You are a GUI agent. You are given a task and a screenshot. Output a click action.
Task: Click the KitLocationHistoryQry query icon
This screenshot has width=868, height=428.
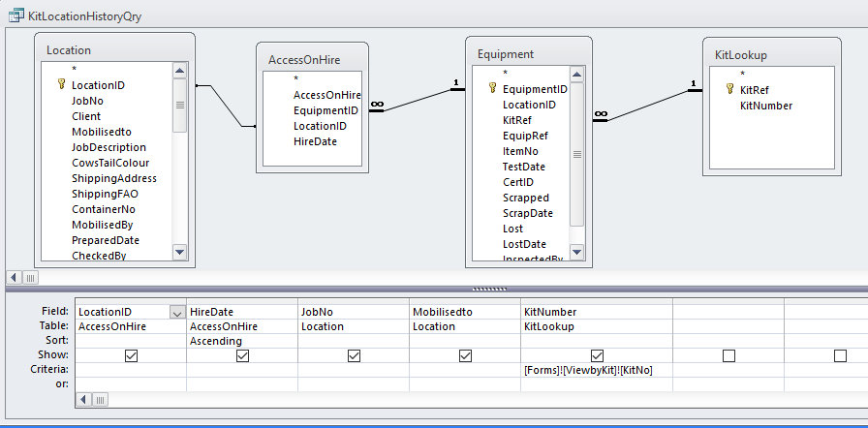pos(16,15)
